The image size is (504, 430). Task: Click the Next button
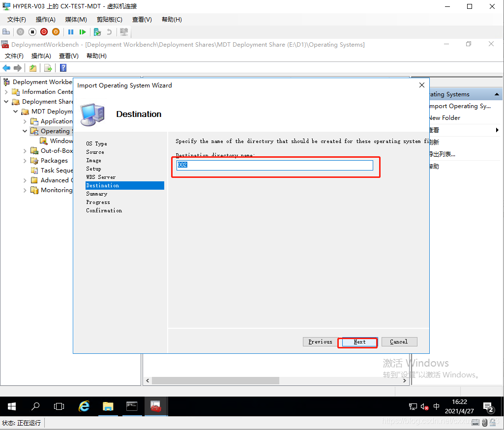click(359, 342)
